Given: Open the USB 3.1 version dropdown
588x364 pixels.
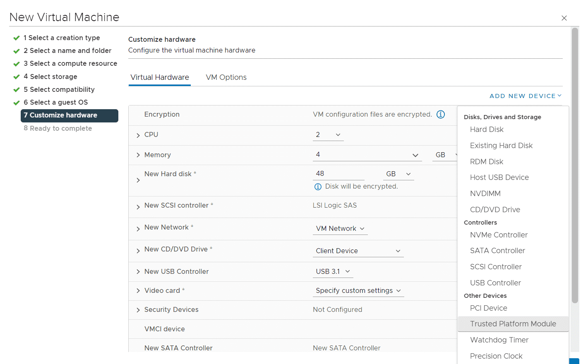Looking at the screenshot, I should [x=333, y=272].
